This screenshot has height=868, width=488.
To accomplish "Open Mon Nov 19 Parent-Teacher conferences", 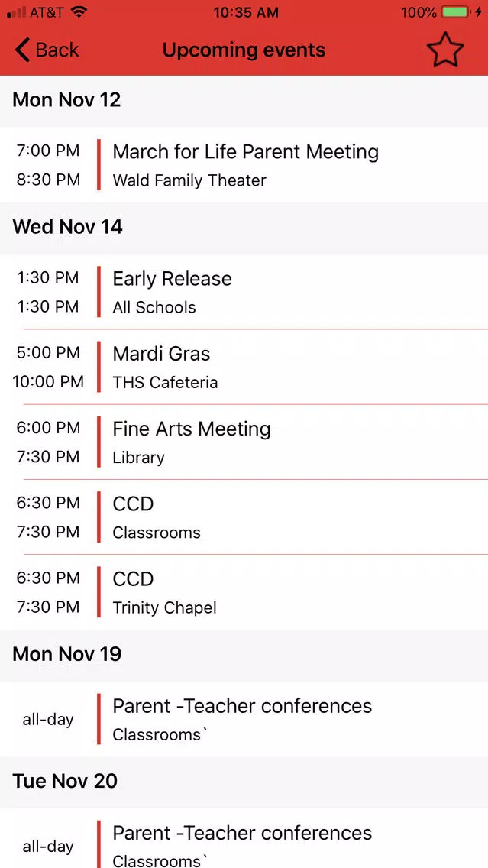I will pos(244,719).
